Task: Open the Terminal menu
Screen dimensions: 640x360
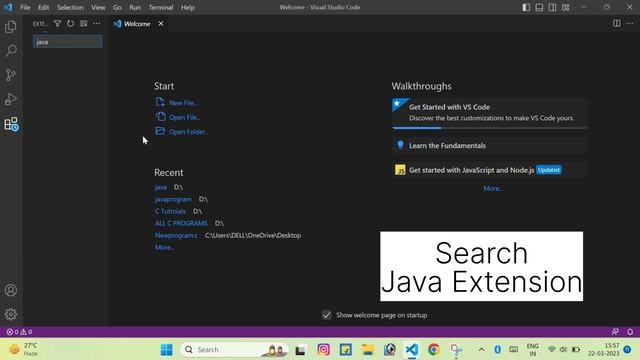Action: click(161, 7)
